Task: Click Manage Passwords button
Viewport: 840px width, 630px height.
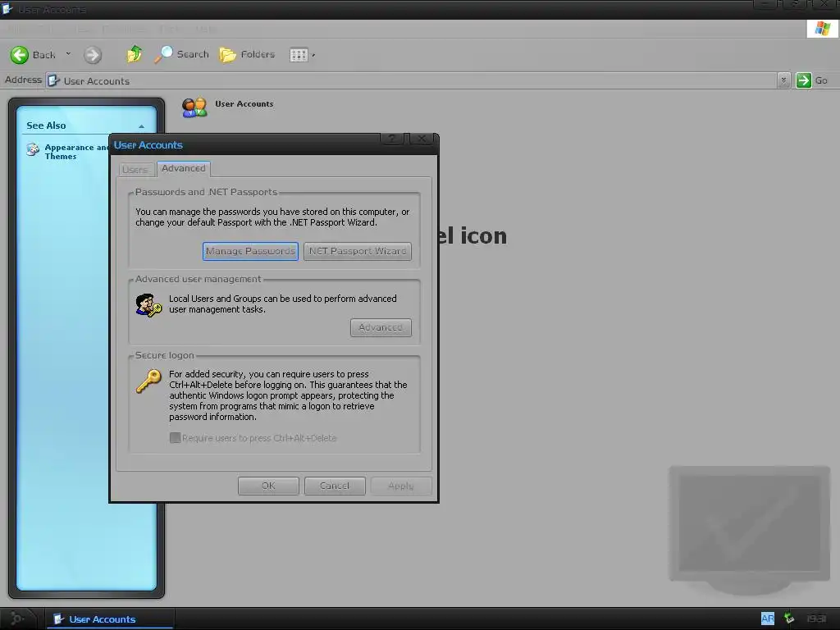Action: coord(250,251)
